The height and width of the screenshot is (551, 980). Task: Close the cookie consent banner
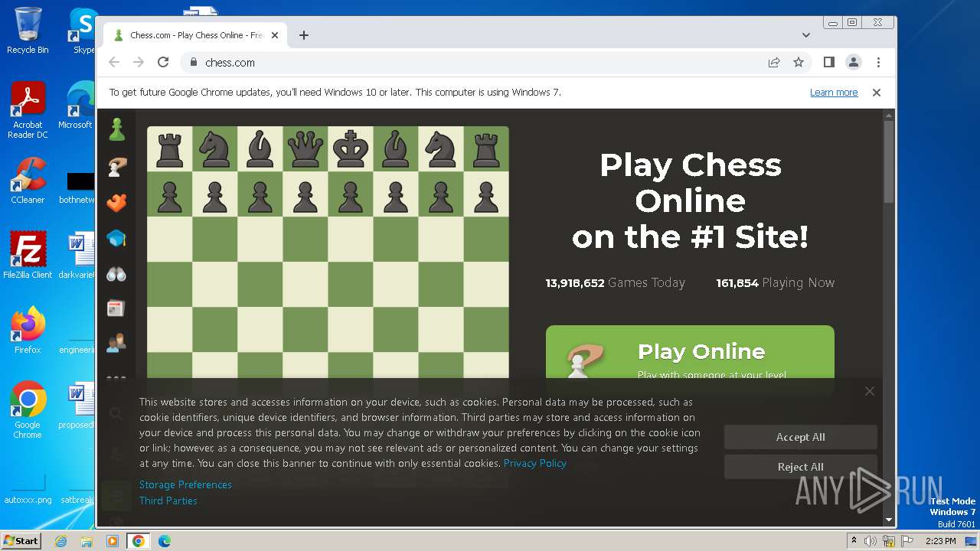(x=870, y=391)
